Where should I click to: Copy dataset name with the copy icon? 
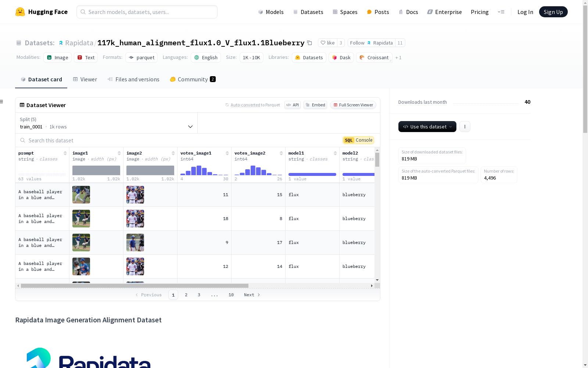click(x=309, y=43)
